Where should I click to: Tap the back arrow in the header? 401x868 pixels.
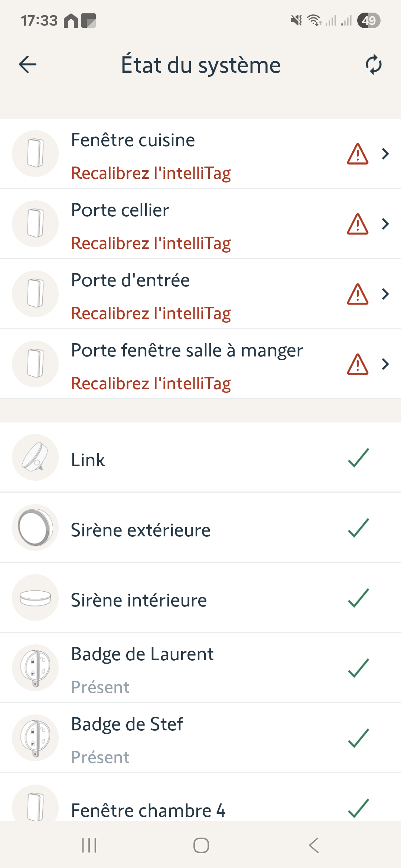[x=28, y=65]
